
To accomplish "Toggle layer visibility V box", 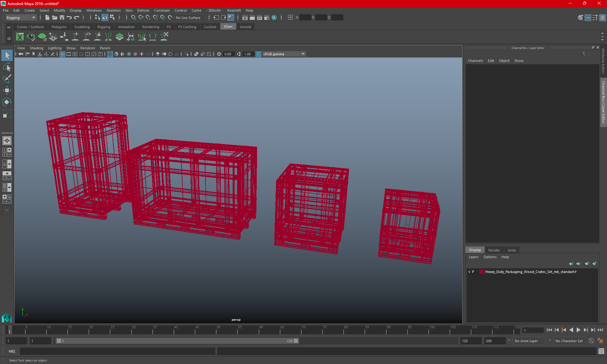I will [x=469, y=272].
